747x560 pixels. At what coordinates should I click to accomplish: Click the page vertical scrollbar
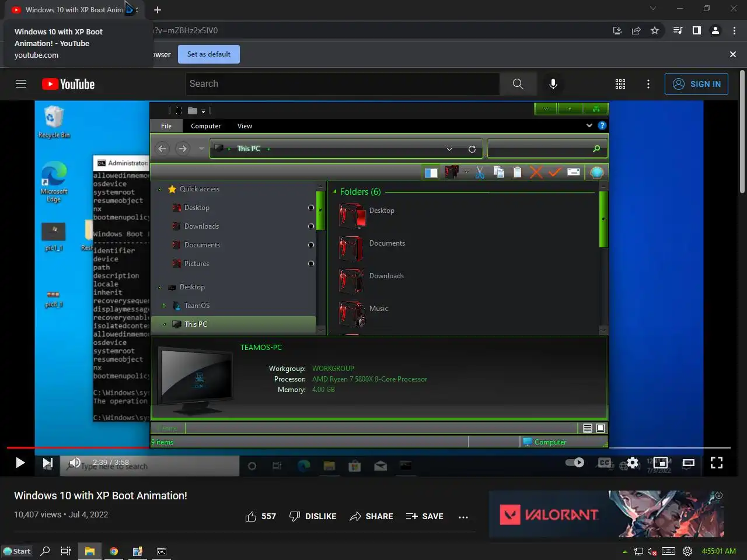742,132
